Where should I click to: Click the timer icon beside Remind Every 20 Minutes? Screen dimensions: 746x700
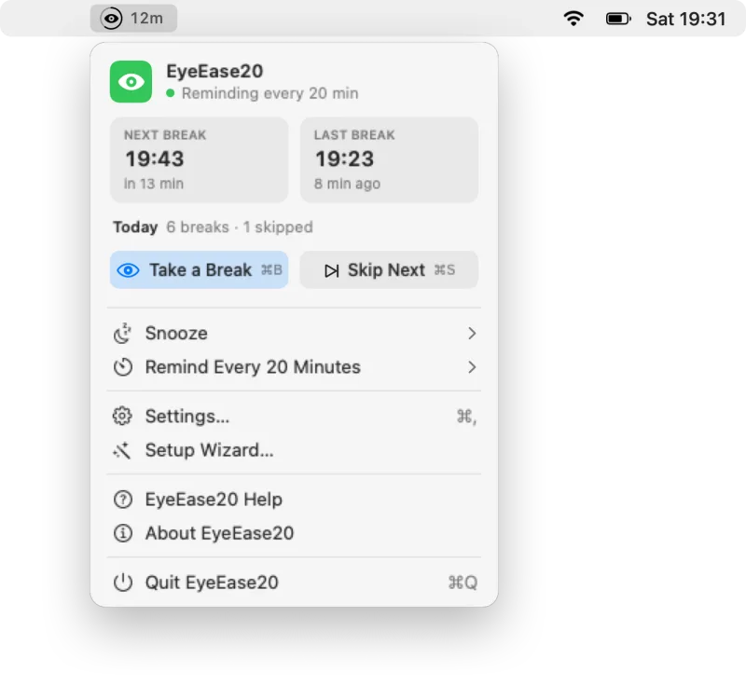(123, 367)
